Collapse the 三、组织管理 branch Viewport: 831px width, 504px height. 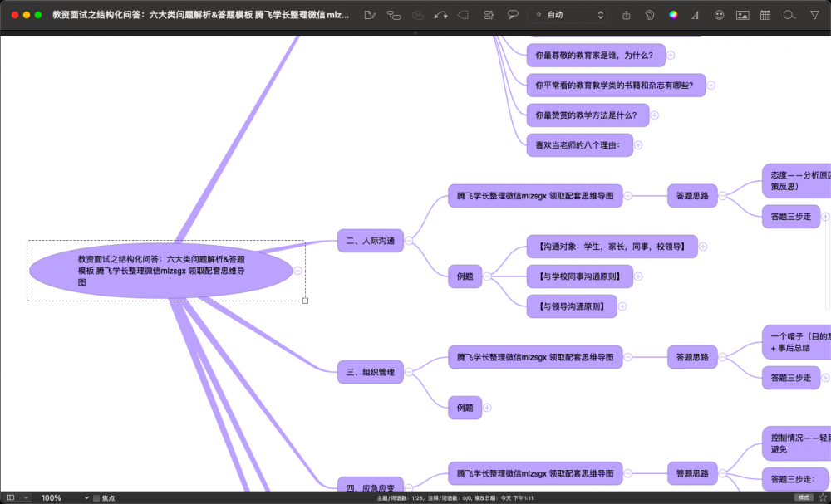409,372
